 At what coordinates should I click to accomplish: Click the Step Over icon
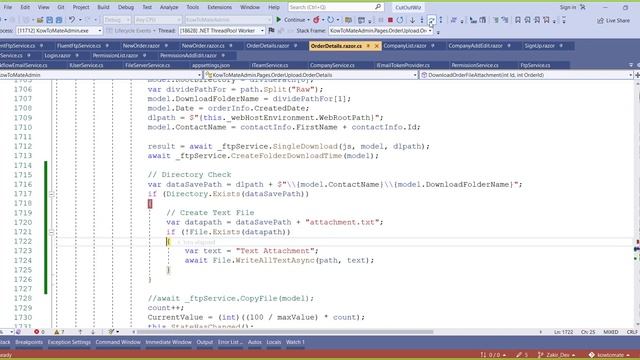(431, 20)
